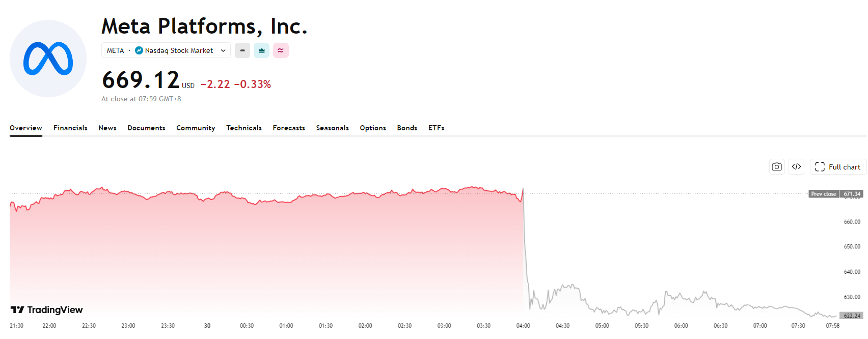Switch to the Technicals tab

tap(244, 128)
